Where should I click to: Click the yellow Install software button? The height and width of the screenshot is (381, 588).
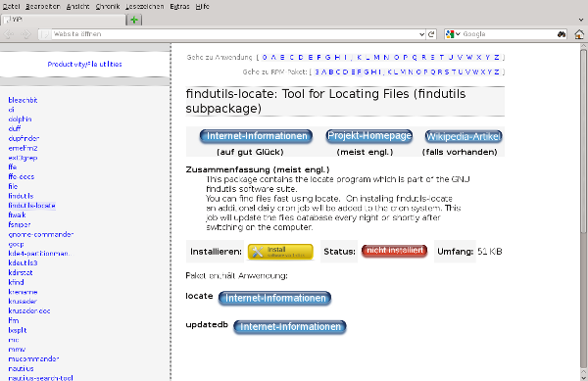coord(280,252)
